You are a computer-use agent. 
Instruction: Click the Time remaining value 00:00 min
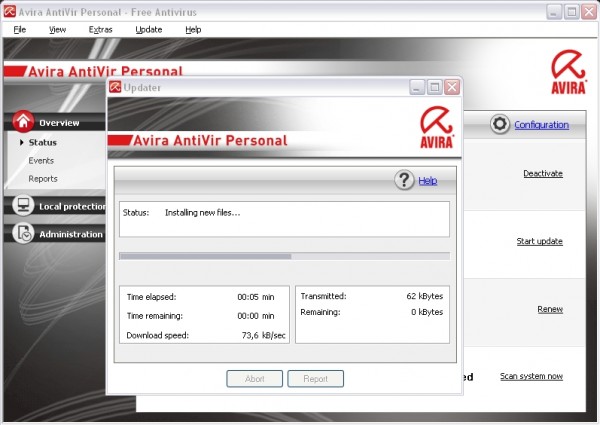256,316
